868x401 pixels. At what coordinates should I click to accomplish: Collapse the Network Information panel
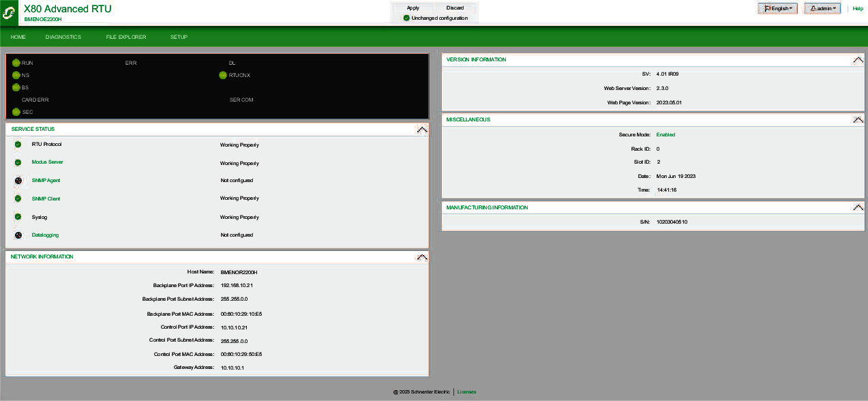pos(421,257)
